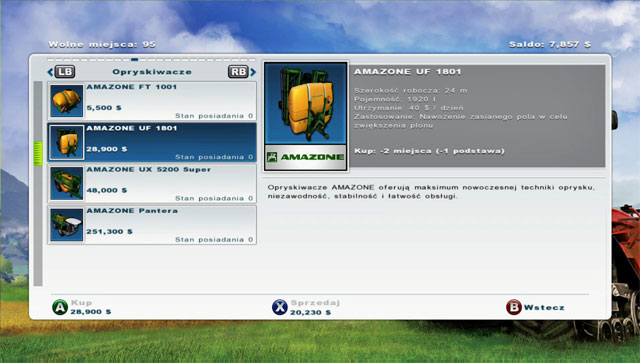Click the Opryskiwacze category title
Screen dimensions: 640x363
152,72
